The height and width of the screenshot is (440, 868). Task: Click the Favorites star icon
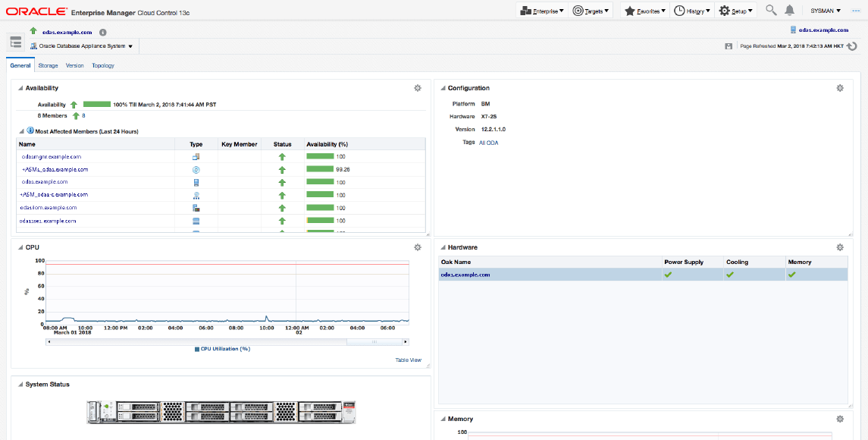click(629, 11)
